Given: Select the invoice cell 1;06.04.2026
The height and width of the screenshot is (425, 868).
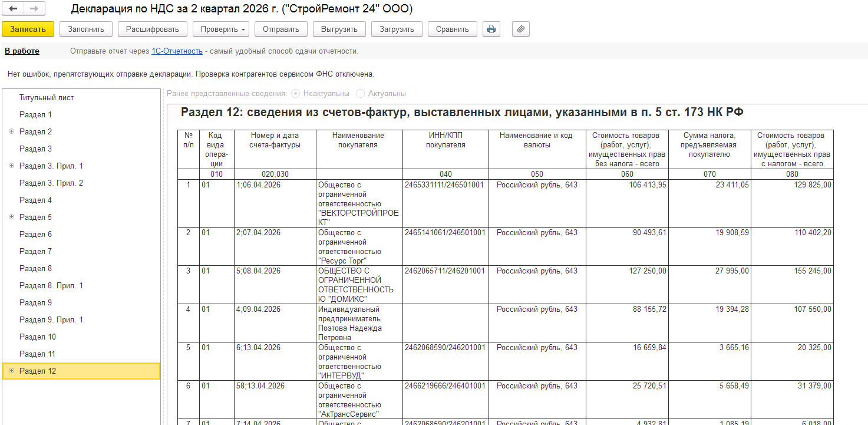Looking at the screenshot, I should [275, 203].
